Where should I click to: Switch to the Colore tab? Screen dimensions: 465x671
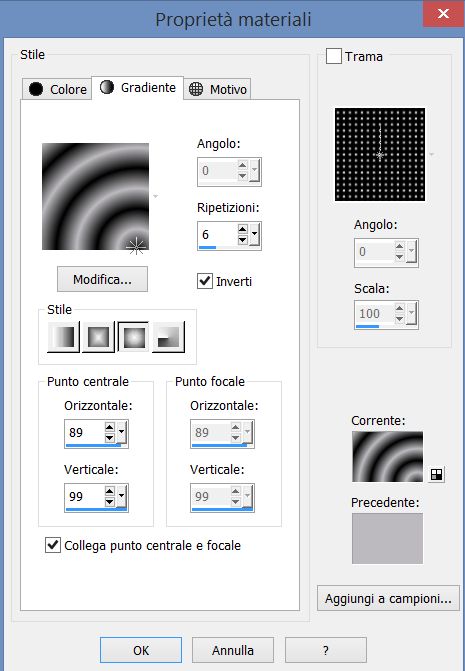57,89
